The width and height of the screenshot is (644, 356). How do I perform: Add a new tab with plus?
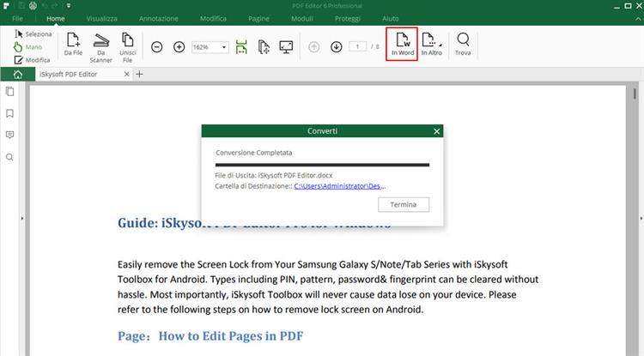click(140, 75)
